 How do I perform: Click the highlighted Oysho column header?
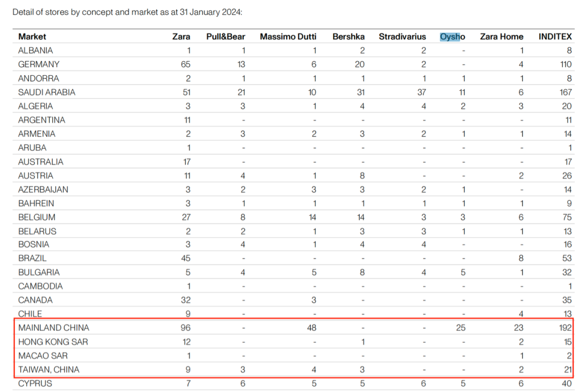coord(452,37)
